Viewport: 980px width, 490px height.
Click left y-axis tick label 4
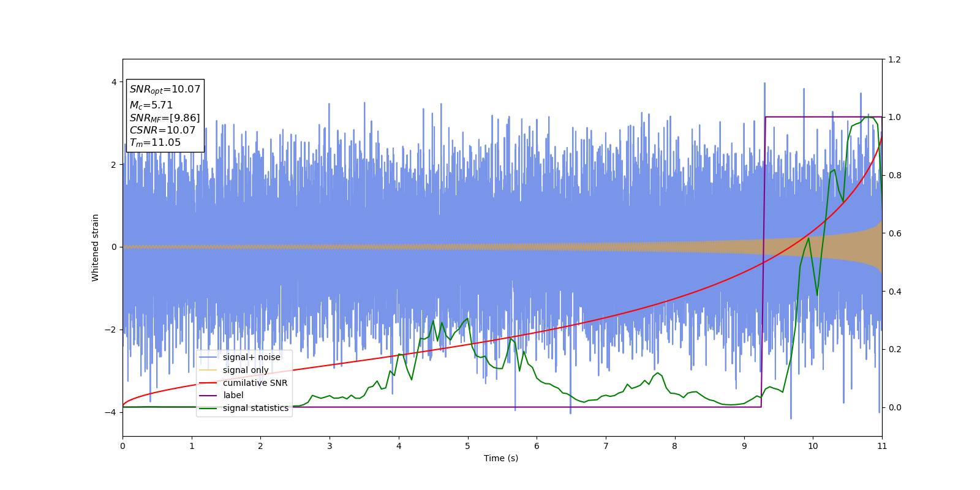[x=114, y=82]
